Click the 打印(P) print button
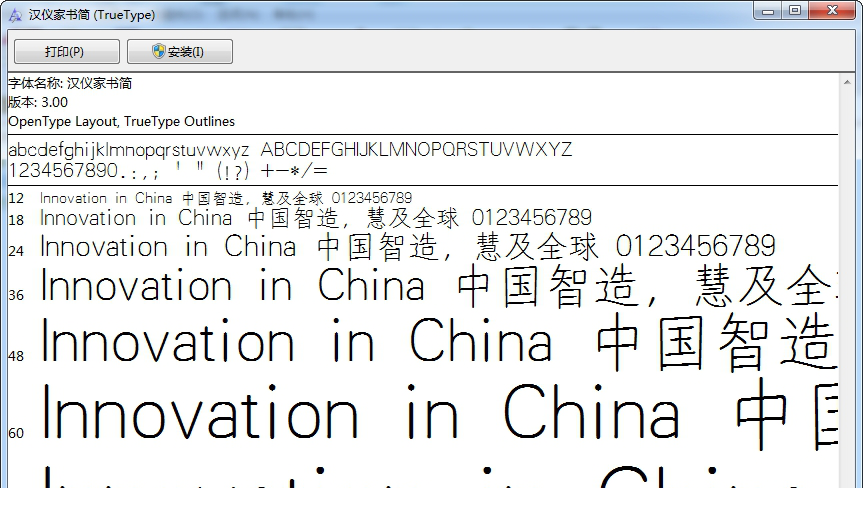This screenshot has width=863, height=507. [x=67, y=52]
